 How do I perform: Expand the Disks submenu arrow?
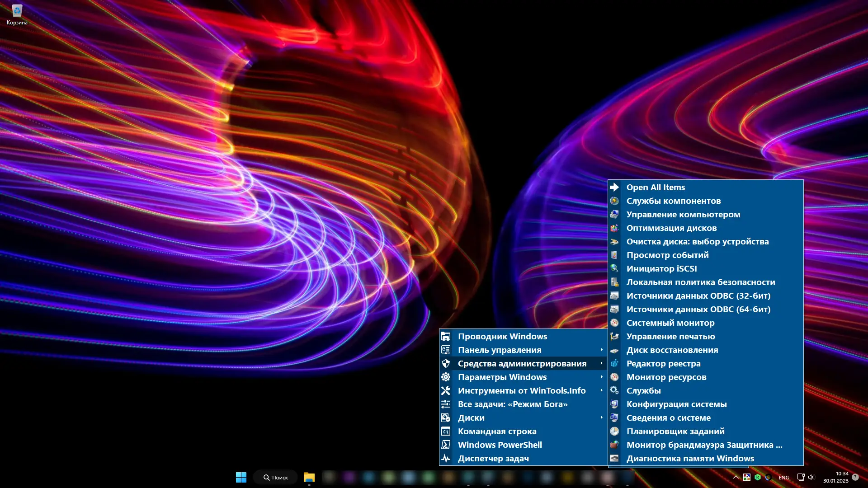click(601, 418)
